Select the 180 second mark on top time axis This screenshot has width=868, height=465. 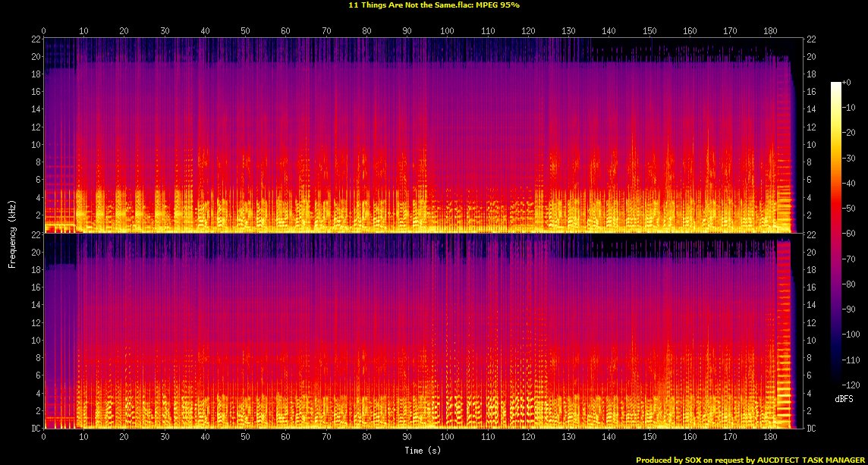point(770,31)
